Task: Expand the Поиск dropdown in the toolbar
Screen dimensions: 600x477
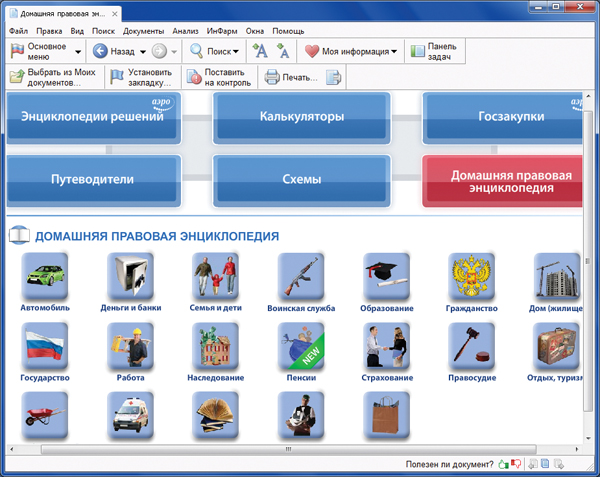Action: (236, 51)
